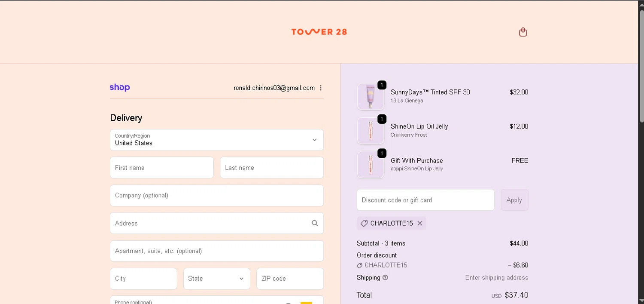Click the City field
The height and width of the screenshot is (304, 644).
[x=143, y=279]
